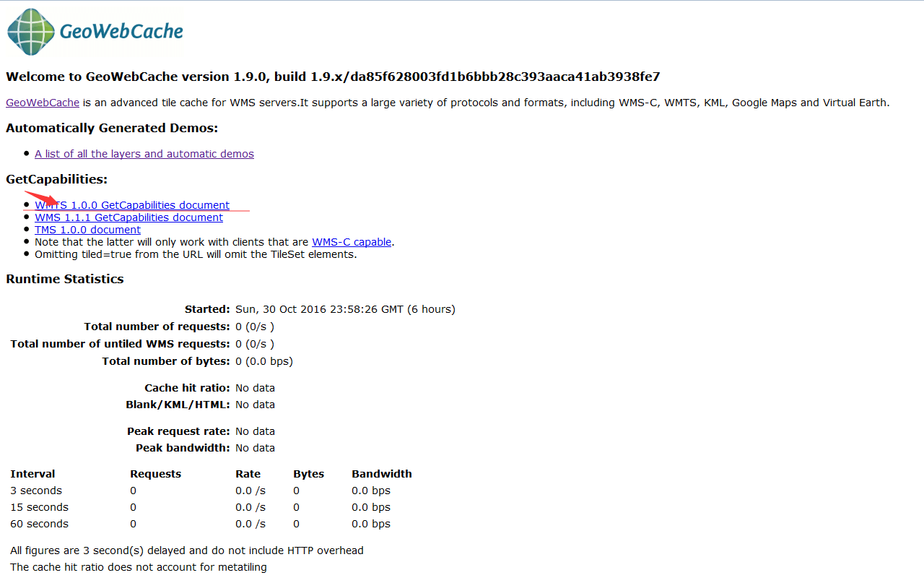
Task: Open the WMS 1.1.1 GetCapabilities document
Action: (128, 217)
